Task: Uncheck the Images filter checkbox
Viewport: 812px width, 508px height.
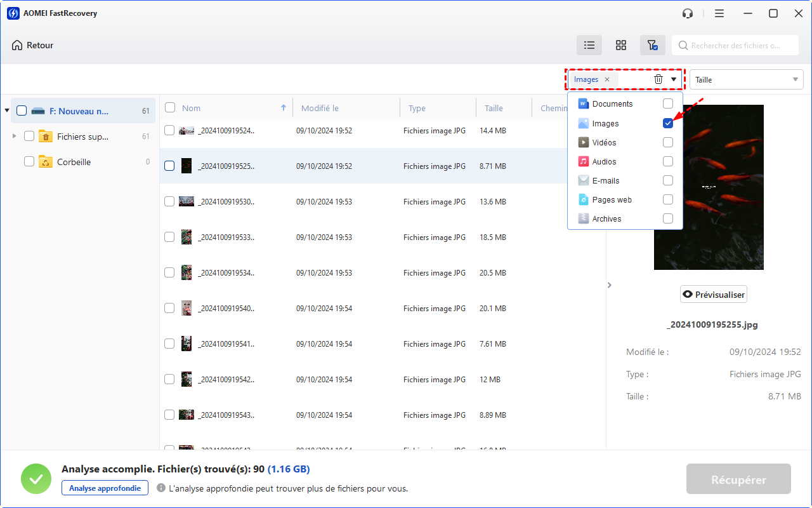Action: pyautogui.click(x=668, y=123)
